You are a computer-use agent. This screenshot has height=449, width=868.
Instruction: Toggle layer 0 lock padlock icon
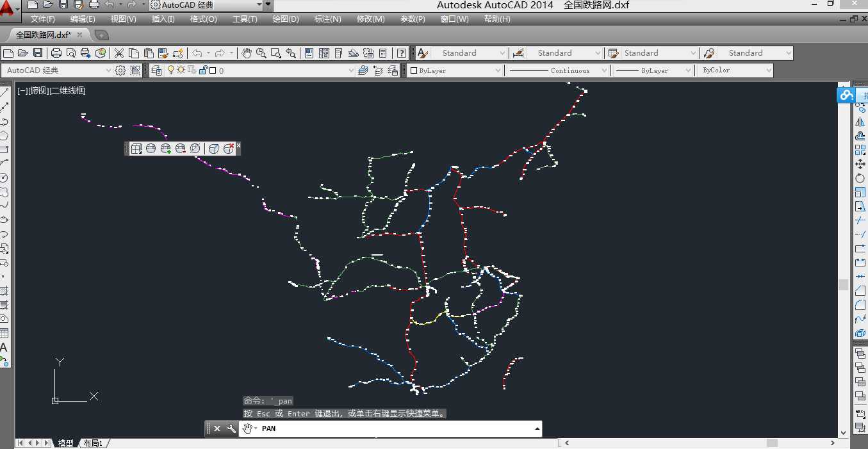[204, 70]
